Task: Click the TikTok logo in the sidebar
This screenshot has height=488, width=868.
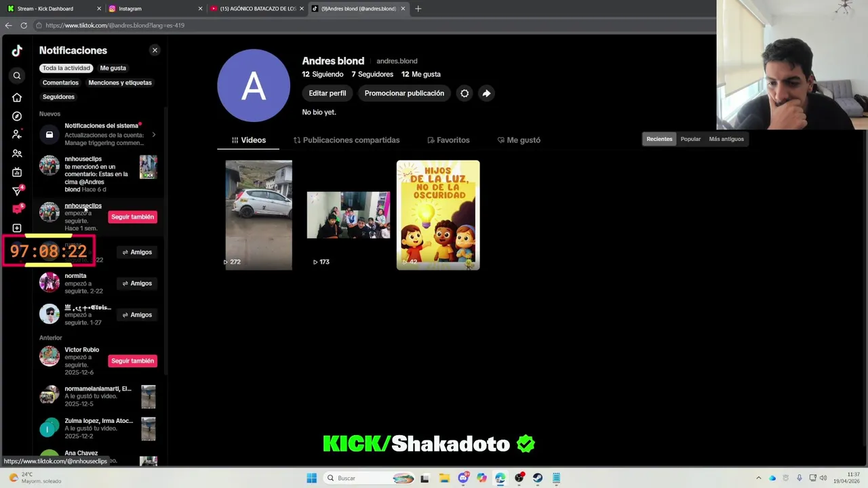Action: [17, 50]
